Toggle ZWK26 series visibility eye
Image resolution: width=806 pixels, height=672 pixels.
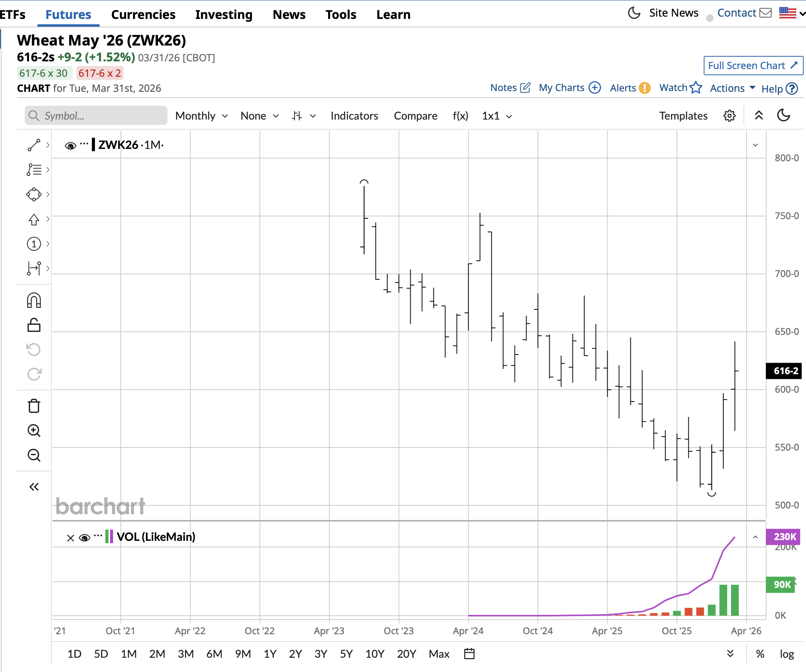point(70,145)
